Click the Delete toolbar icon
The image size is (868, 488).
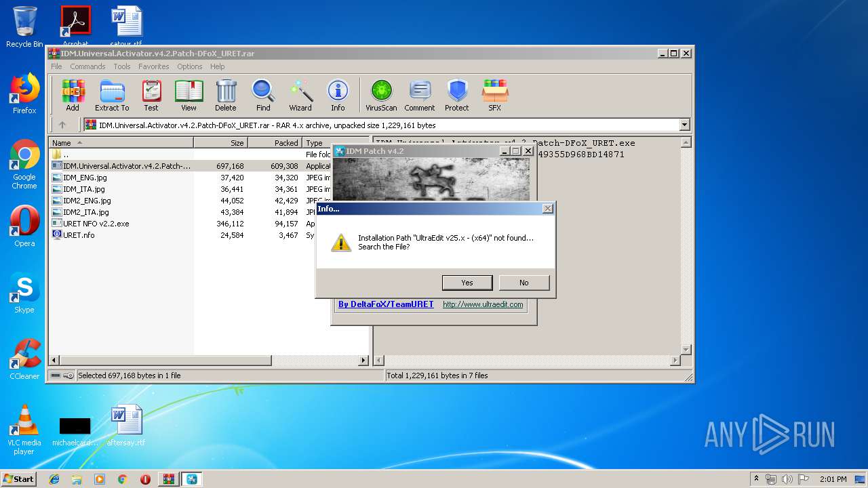(x=226, y=95)
